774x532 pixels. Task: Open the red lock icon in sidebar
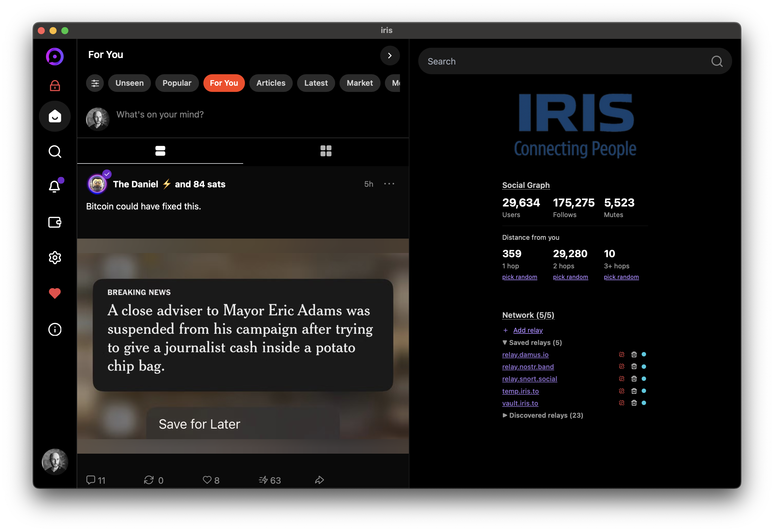[55, 86]
